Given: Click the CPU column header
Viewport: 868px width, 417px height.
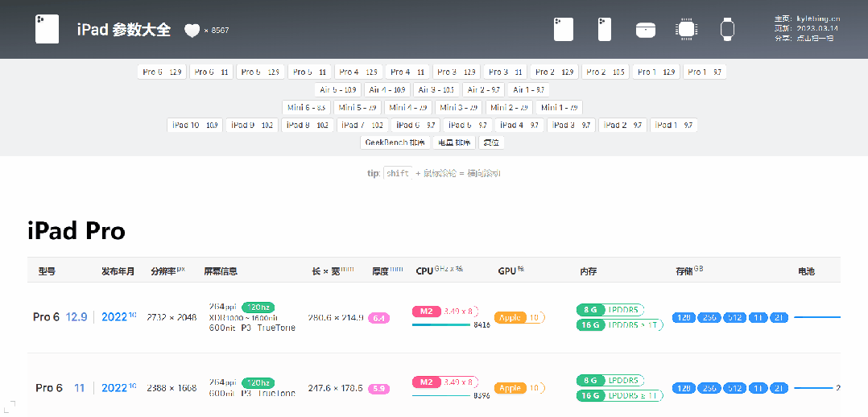Looking at the screenshot, I should [439, 270].
